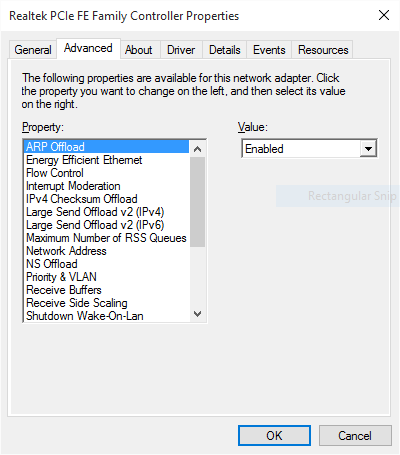
Task: Switch to the General tab
Action: point(33,50)
